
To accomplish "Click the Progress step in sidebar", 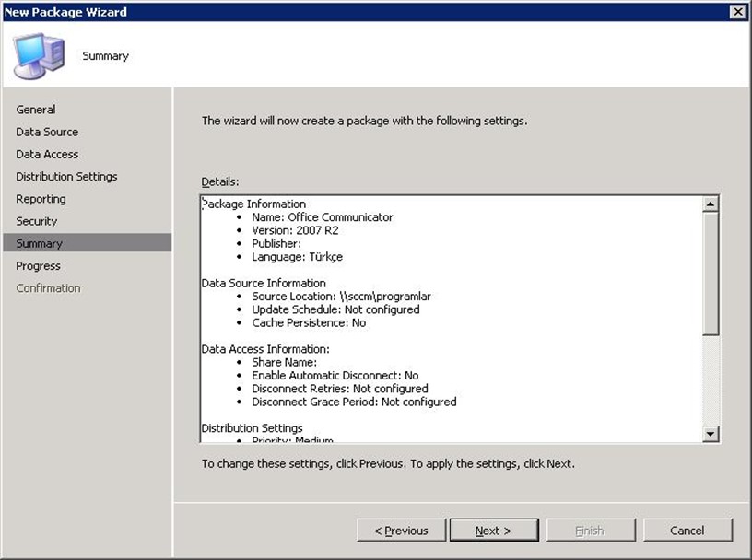I will point(38,265).
